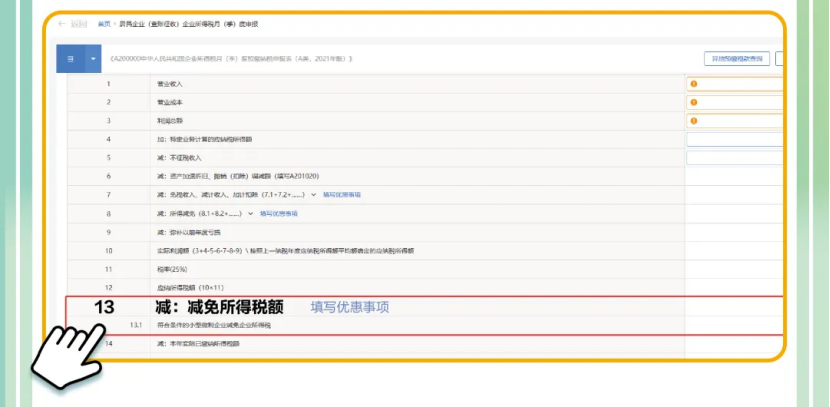Go to 首页 in the breadcrumb
Viewport: 830px width, 407px height.
coord(104,23)
